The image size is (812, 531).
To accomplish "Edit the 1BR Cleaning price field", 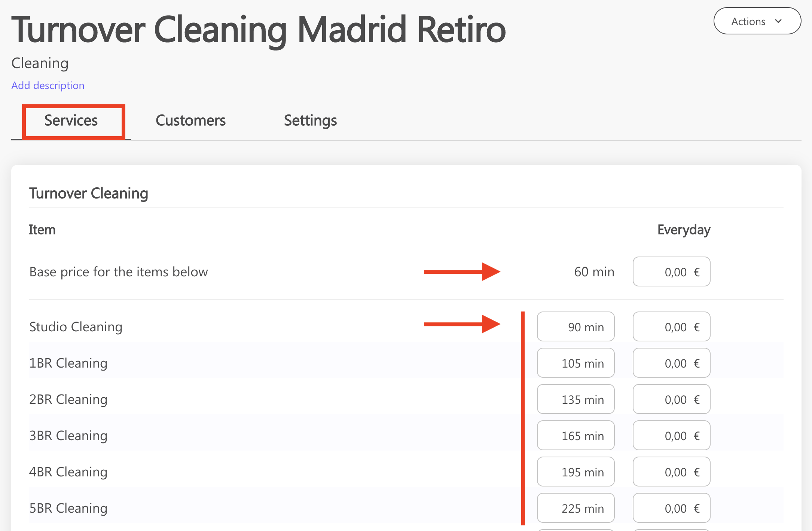I will pyautogui.click(x=672, y=363).
